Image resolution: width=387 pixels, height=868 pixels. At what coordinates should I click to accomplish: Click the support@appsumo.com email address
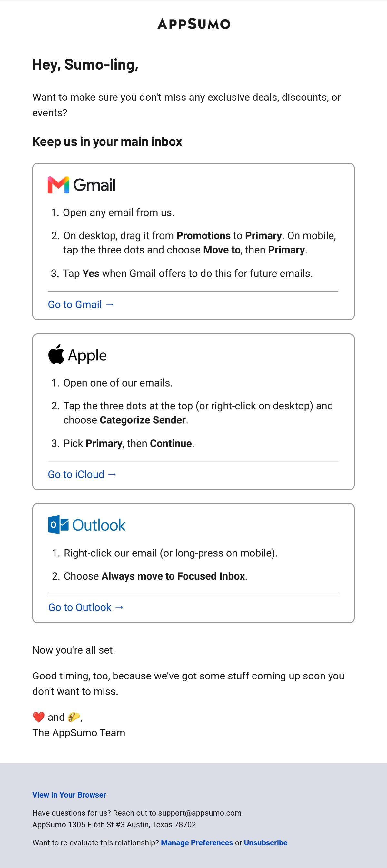pyautogui.click(x=200, y=813)
